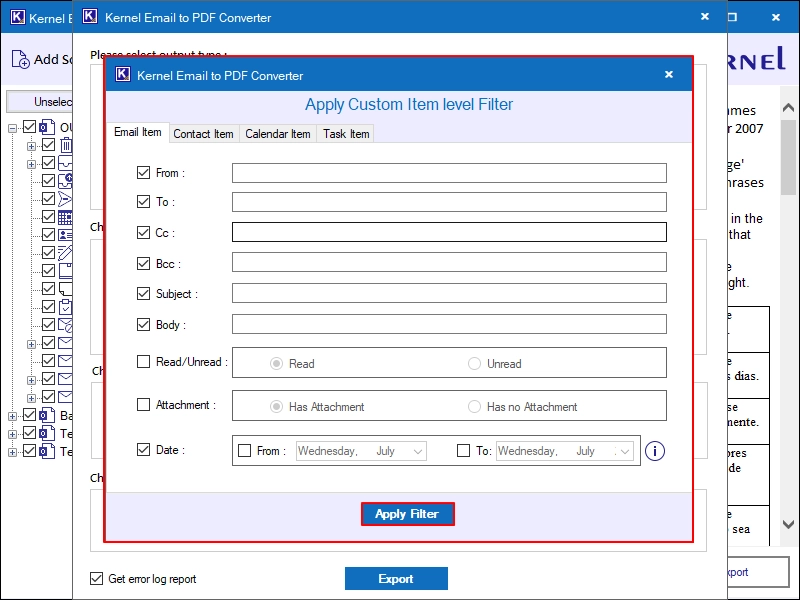Viewport: 800px width, 600px height.
Task: Uncheck the Calendar folder checkbox in tree
Action: click(48, 216)
